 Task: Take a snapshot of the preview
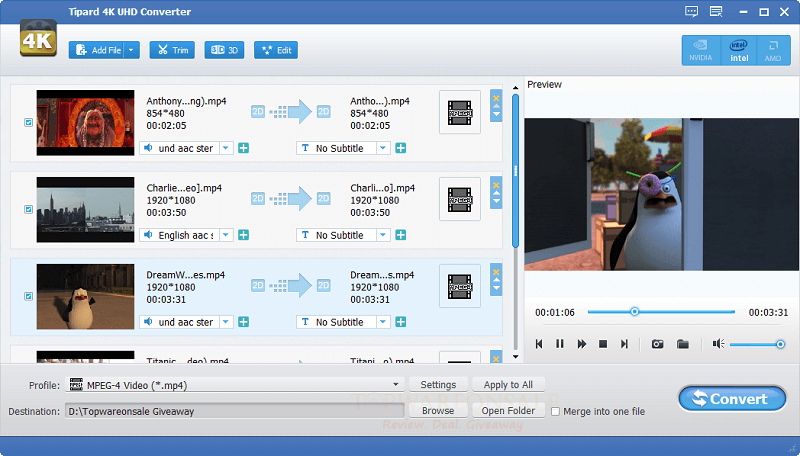(658, 344)
